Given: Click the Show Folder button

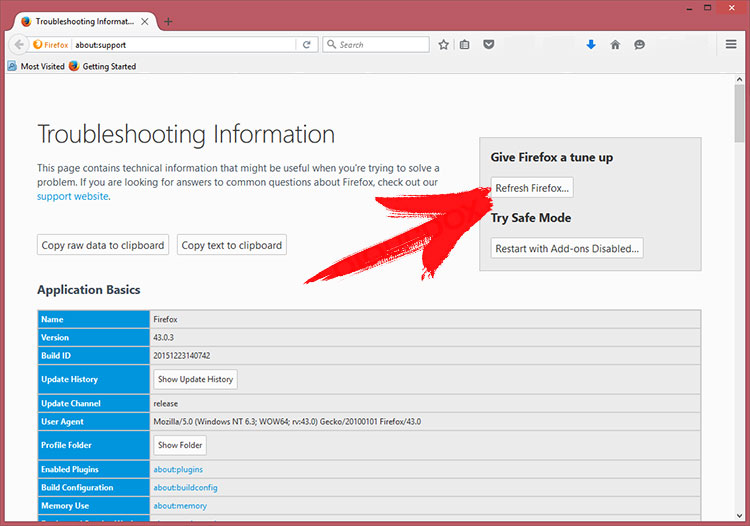Looking at the screenshot, I should (x=180, y=445).
